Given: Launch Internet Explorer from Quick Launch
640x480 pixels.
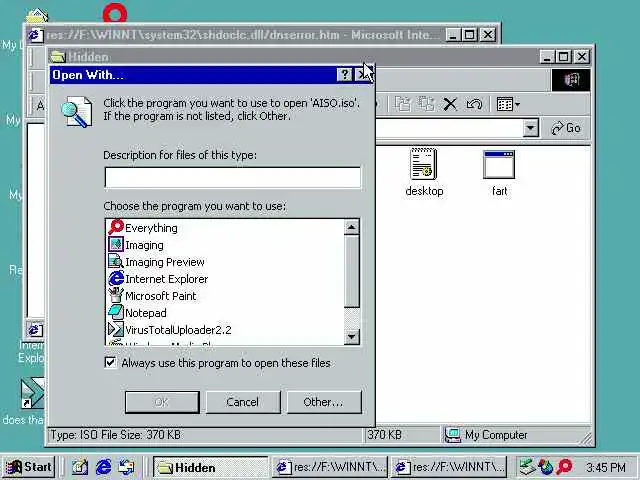Looking at the screenshot, I should pyautogui.click(x=103, y=467).
